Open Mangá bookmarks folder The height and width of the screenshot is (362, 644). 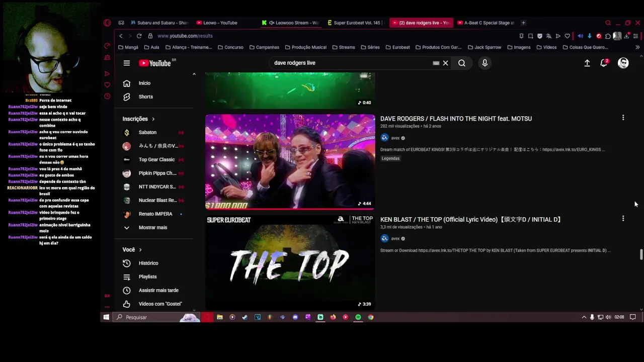point(128,47)
